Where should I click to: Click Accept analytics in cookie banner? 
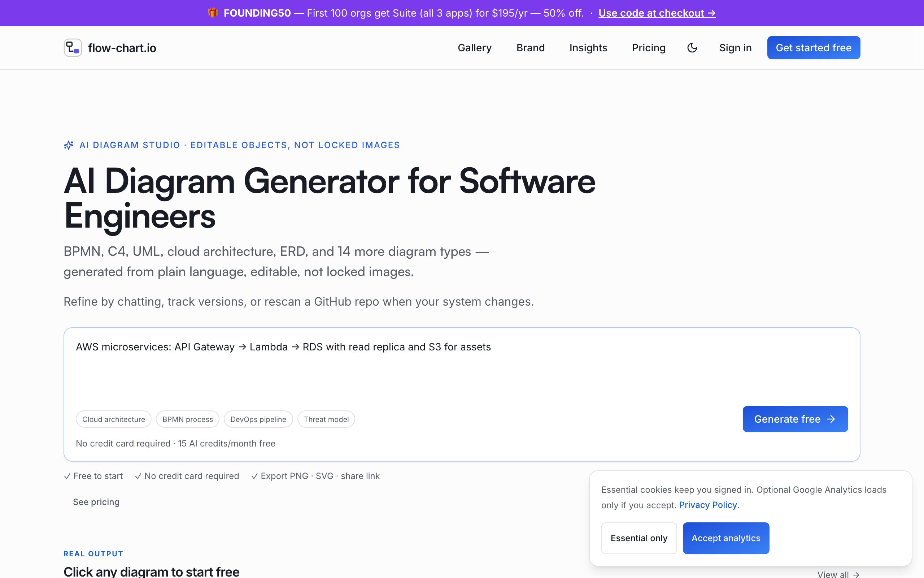pyautogui.click(x=726, y=538)
